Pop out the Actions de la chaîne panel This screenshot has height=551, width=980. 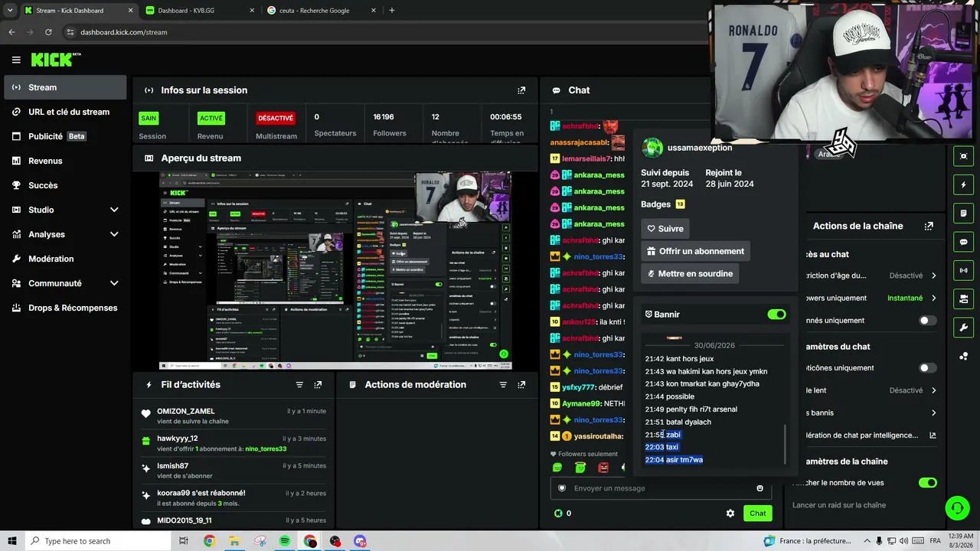(x=929, y=227)
